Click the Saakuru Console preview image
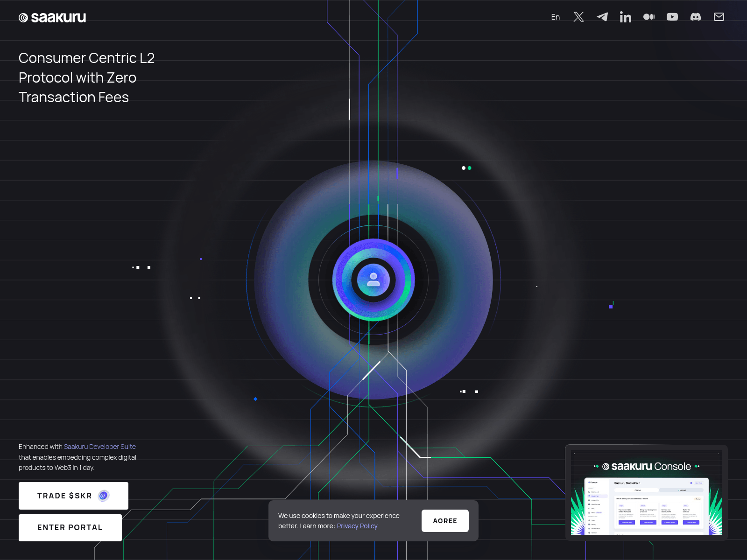747x560 pixels. (646, 492)
